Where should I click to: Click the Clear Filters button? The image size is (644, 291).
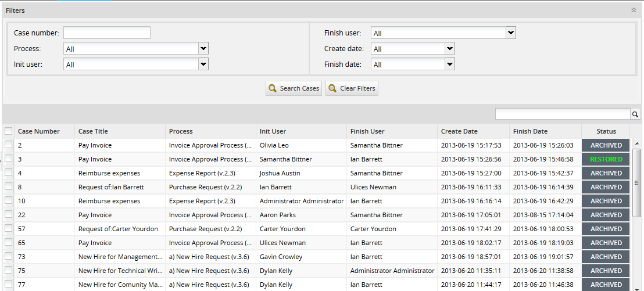[x=352, y=88]
